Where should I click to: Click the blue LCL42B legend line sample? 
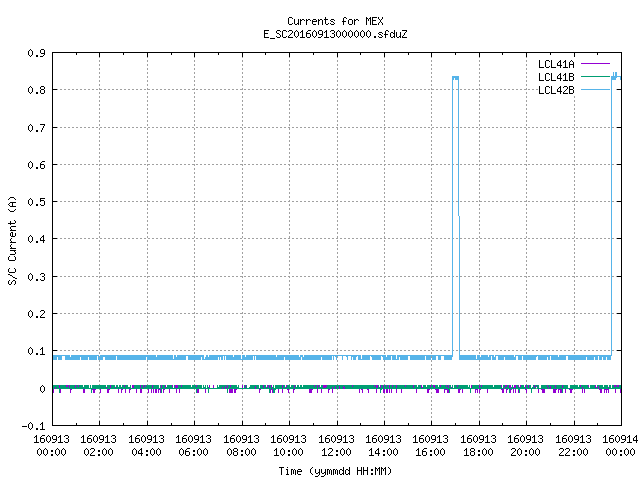(x=595, y=90)
